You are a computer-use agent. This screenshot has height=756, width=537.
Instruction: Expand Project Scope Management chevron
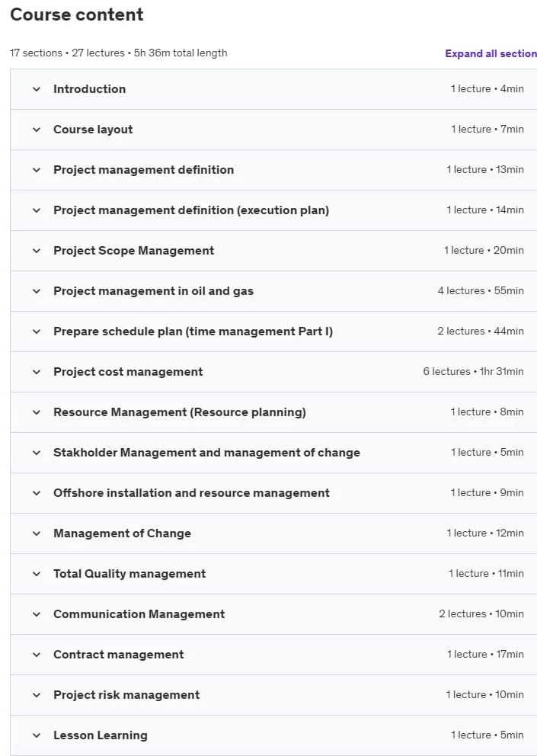[x=37, y=251]
